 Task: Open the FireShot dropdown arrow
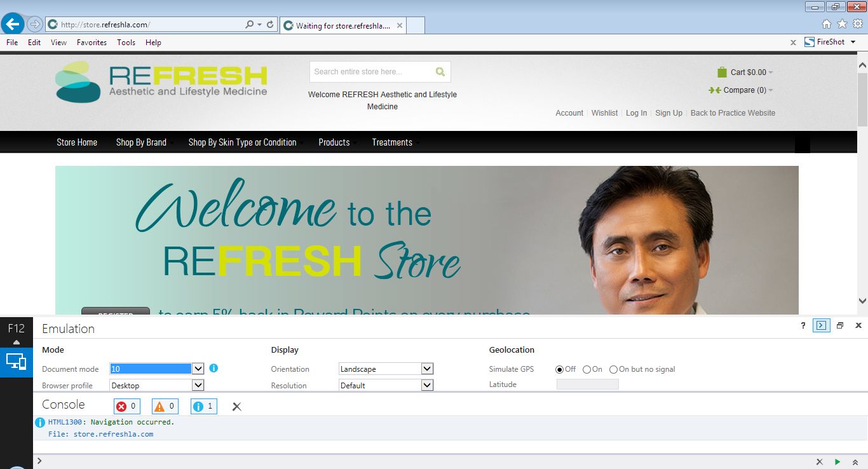click(x=853, y=42)
